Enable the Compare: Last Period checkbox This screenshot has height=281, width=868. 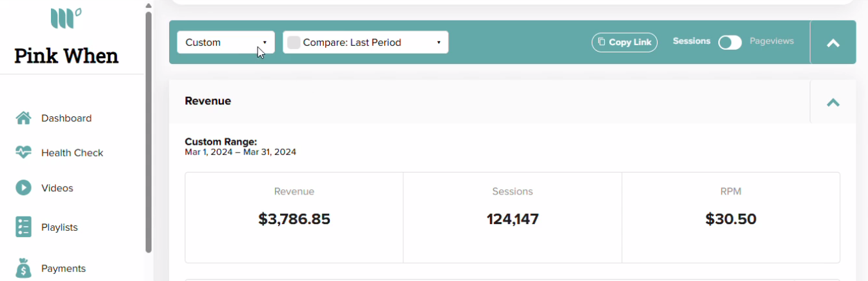[x=294, y=43]
